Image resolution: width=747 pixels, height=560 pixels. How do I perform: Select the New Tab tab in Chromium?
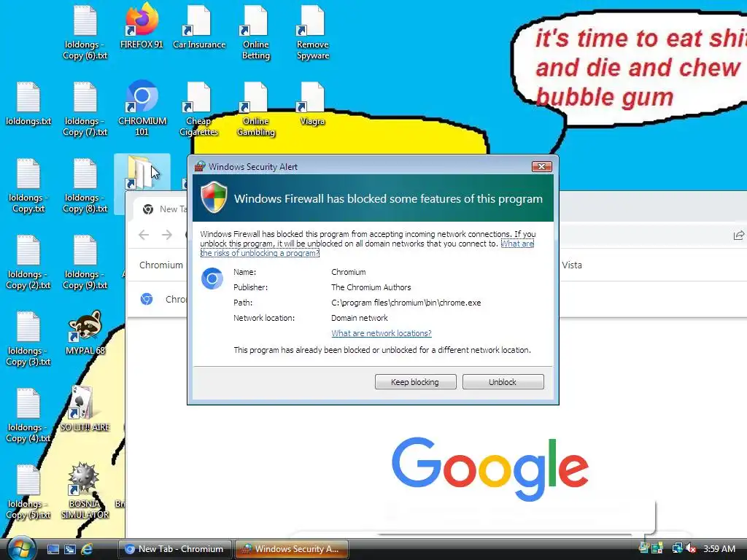click(x=163, y=209)
